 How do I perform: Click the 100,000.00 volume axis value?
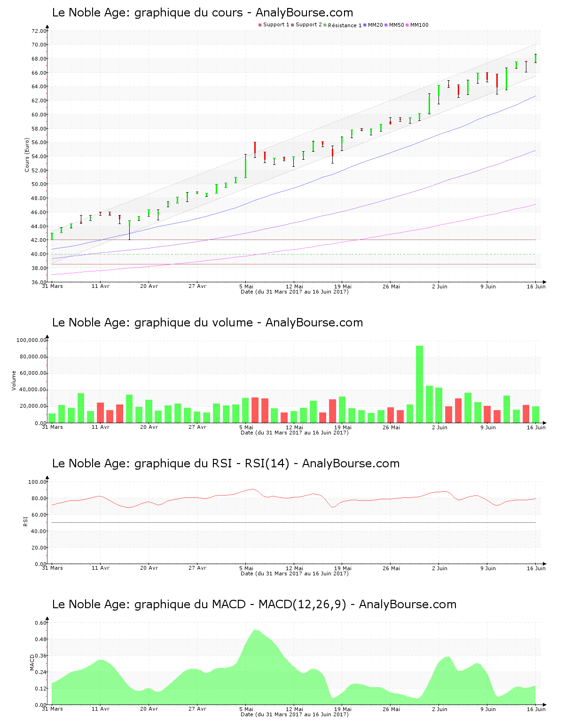pyautogui.click(x=31, y=340)
